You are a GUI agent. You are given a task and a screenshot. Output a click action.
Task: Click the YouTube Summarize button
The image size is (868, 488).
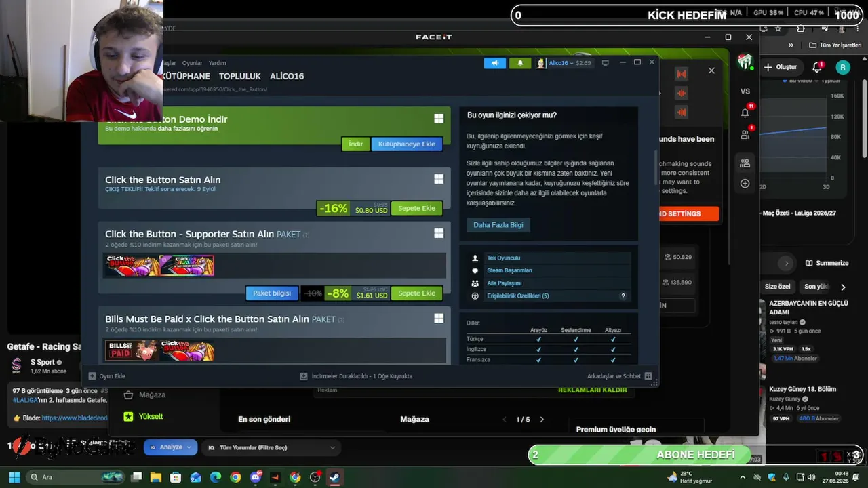(x=827, y=263)
